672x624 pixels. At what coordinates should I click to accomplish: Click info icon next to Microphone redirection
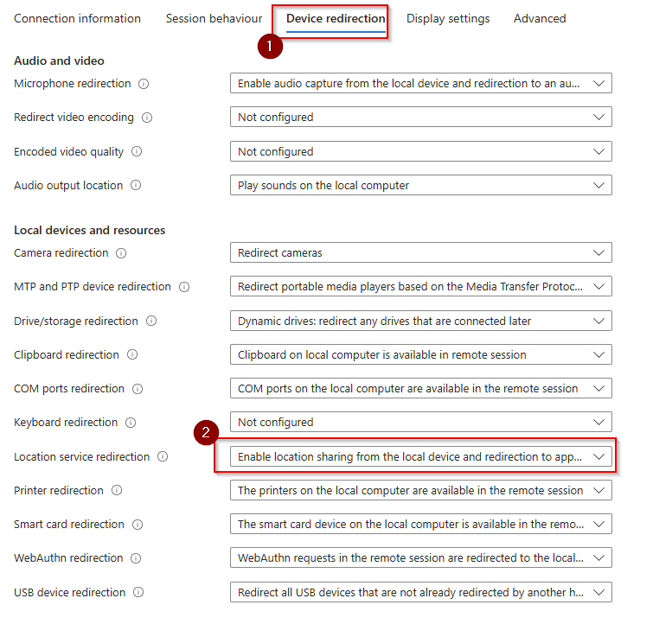(144, 84)
